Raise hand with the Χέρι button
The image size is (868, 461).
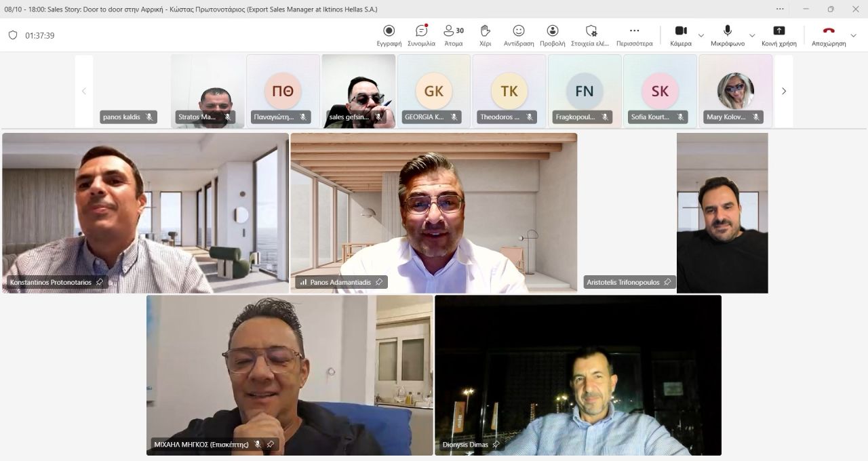click(485, 35)
